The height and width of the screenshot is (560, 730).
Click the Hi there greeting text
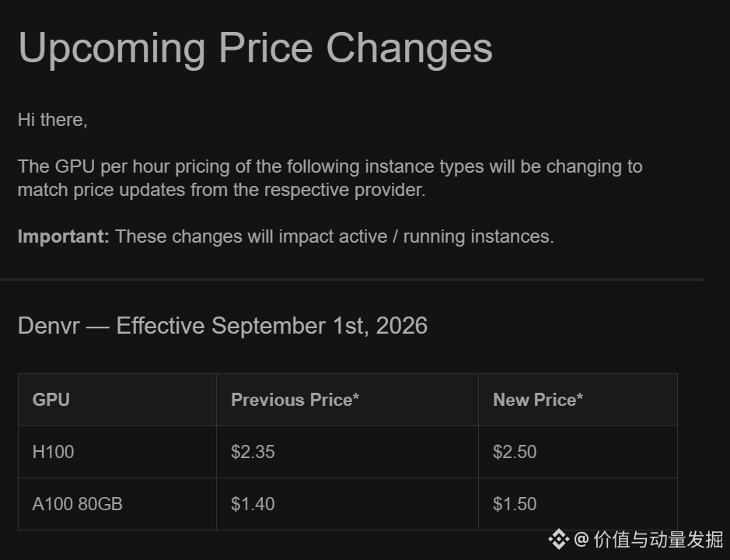53,121
